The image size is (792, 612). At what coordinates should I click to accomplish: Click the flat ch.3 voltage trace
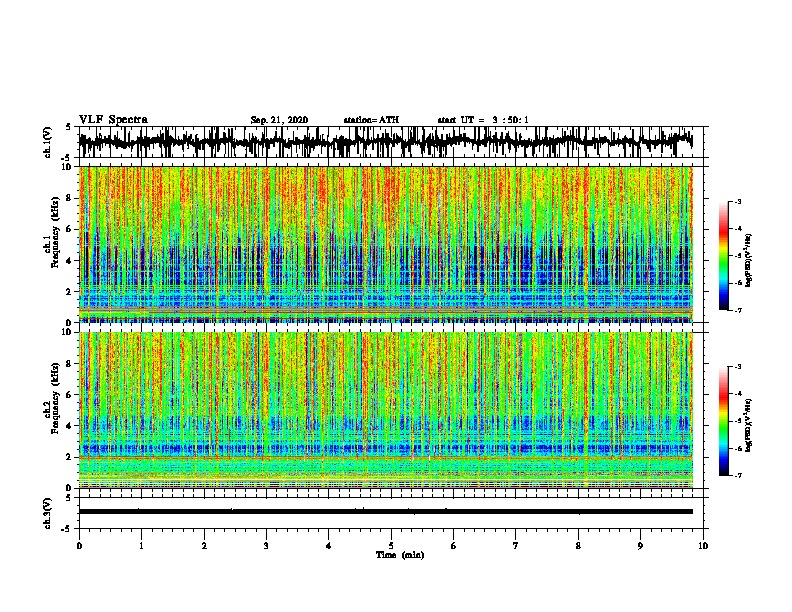click(x=386, y=512)
